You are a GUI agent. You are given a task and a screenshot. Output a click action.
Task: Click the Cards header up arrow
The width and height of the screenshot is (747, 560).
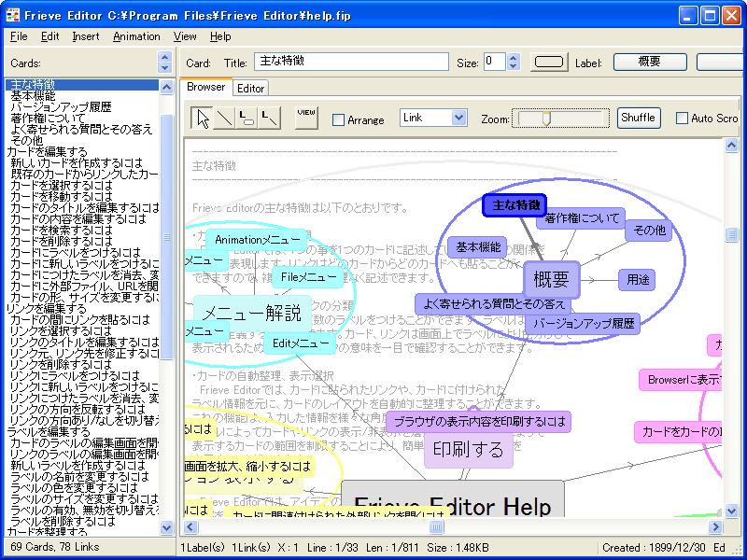tap(164, 57)
